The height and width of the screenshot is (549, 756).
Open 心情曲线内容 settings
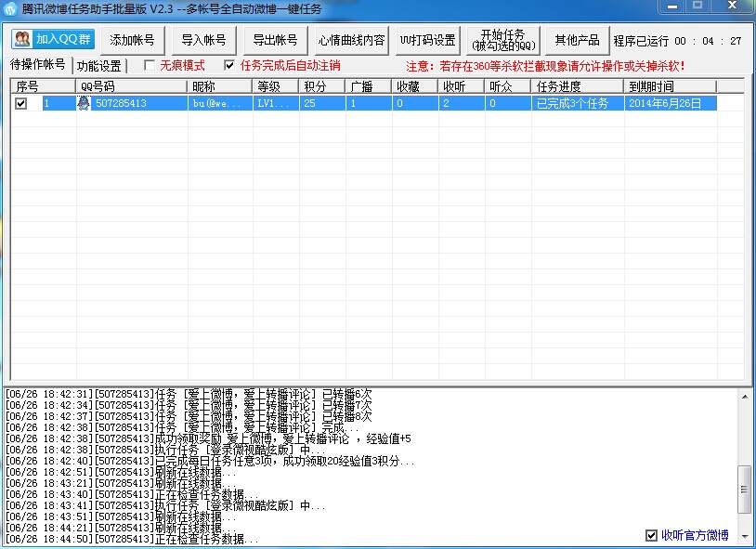click(x=352, y=40)
